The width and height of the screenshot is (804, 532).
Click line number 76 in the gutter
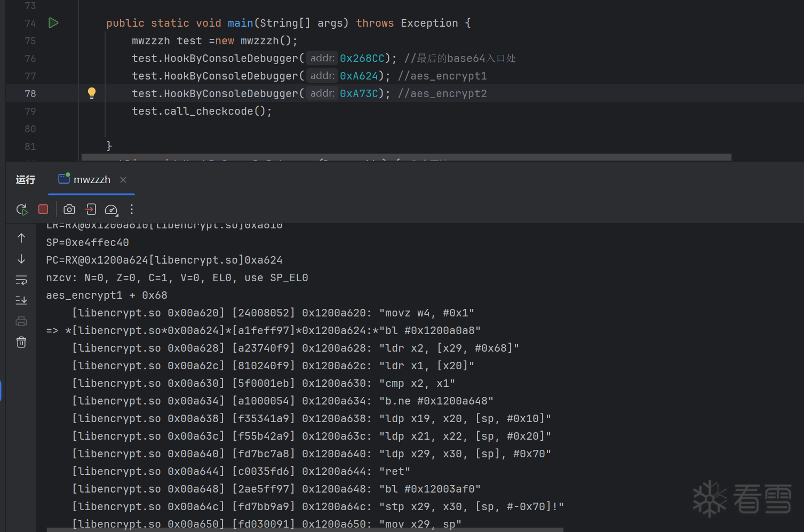coord(30,59)
